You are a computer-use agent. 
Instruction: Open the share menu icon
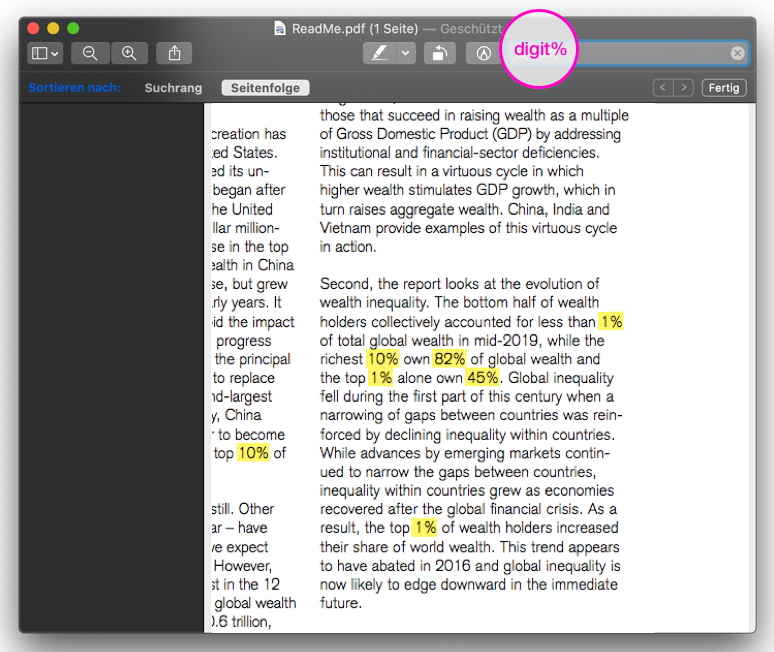[174, 53]
